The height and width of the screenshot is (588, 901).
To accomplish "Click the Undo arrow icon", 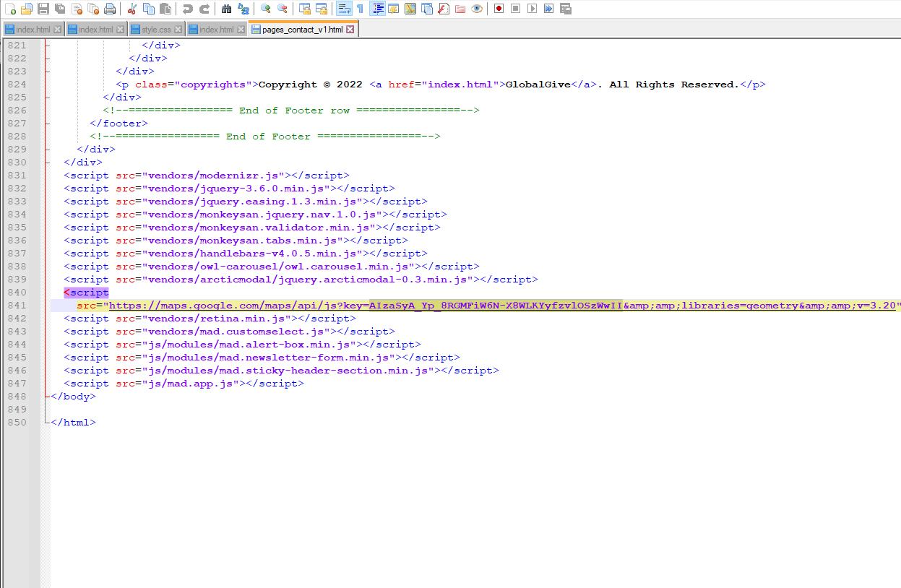I will 187,9.
